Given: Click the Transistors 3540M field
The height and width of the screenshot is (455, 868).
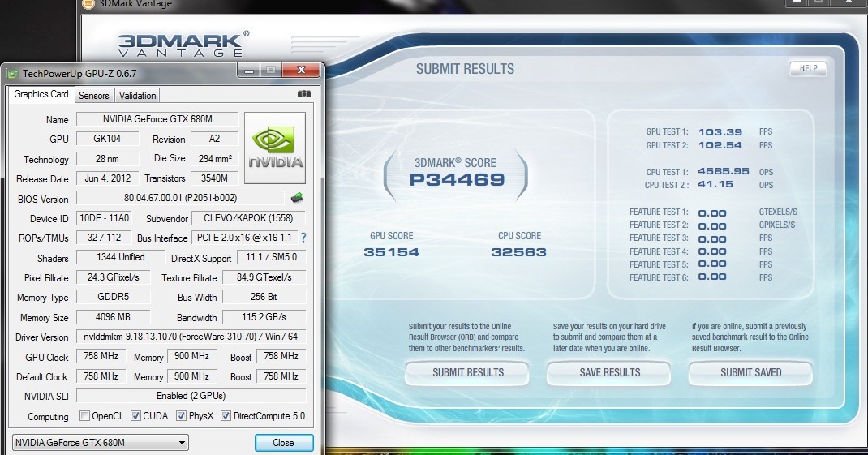Looking at the screenshot, I should tap(215, 178).
